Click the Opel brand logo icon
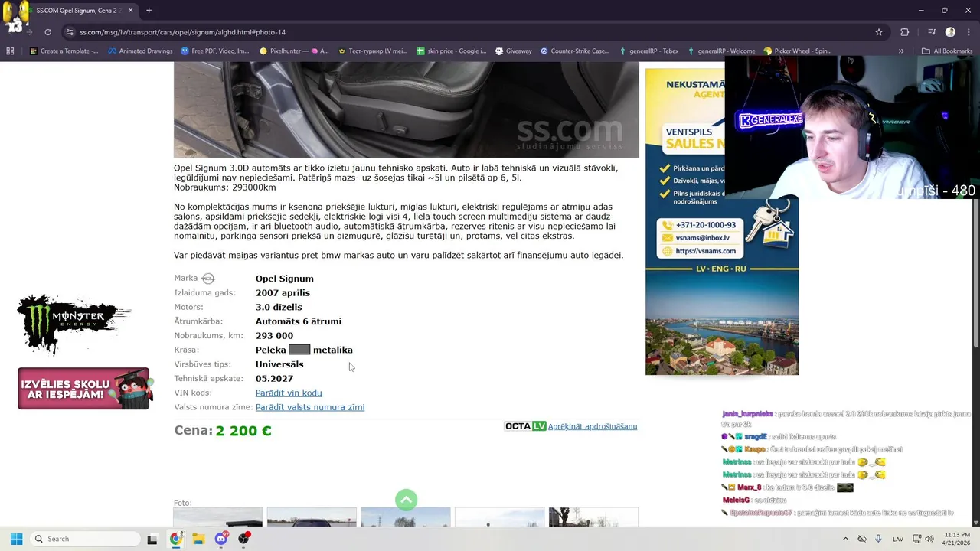This screenshot has height=551, width=980. click(208, 279)
